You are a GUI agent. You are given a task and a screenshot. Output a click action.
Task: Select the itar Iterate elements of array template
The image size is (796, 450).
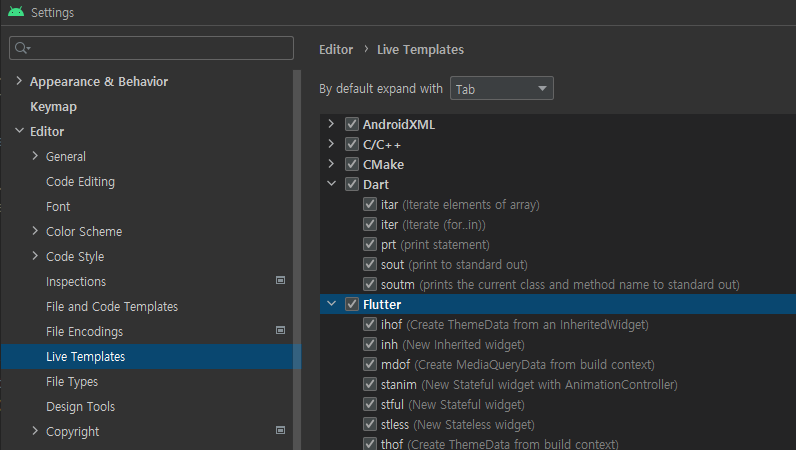pos(460,204)
